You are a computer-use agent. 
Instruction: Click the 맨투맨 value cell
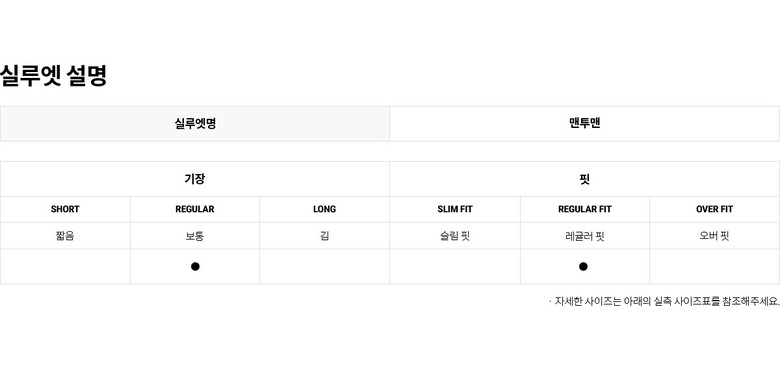pos(585,123)
